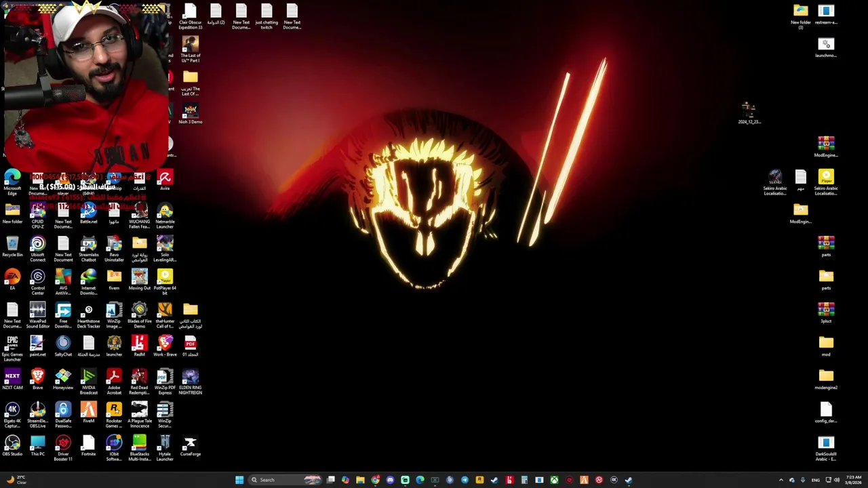Launch the Blades of Fire Demo
Image resolution: width=868 pixels, height=488 pixels.
[x=140, y=316]
